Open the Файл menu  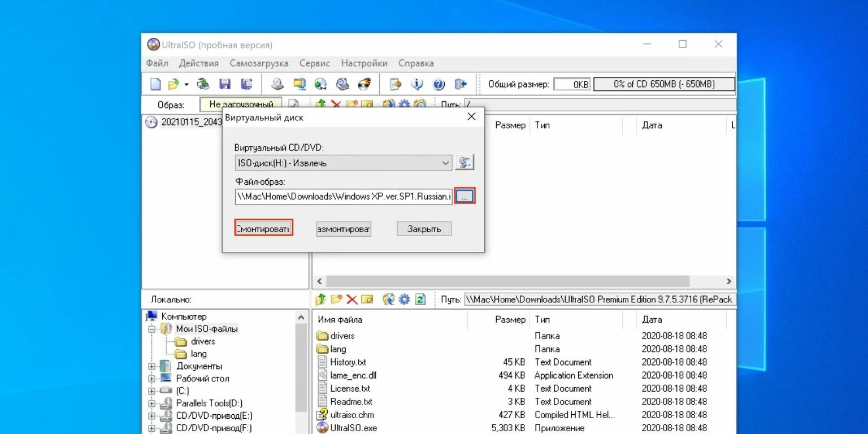[x=157, y=63]
